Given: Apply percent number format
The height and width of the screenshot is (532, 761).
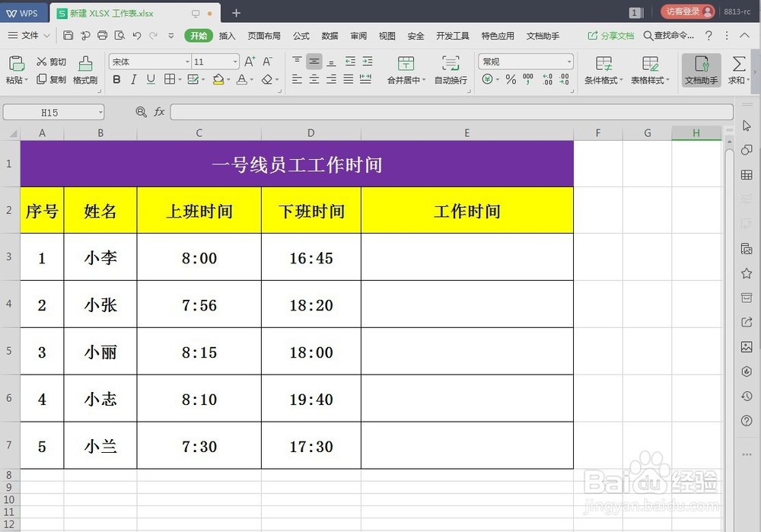Looking at the screenshot, I should 511,79.
